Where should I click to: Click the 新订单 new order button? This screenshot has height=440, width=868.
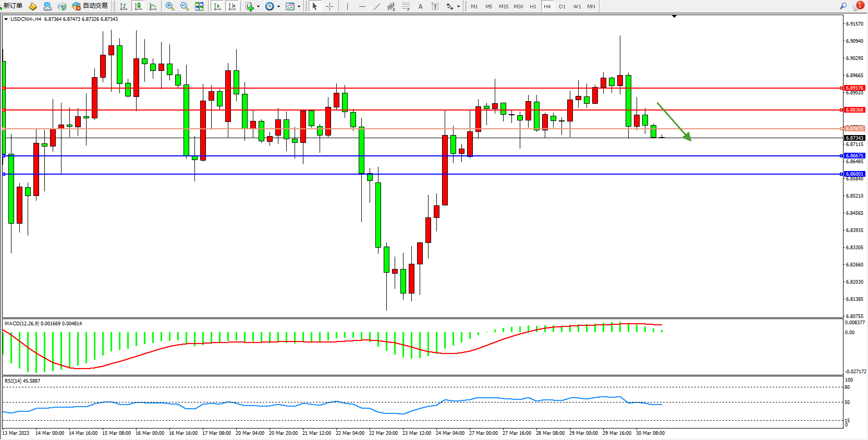pos(13,6)
